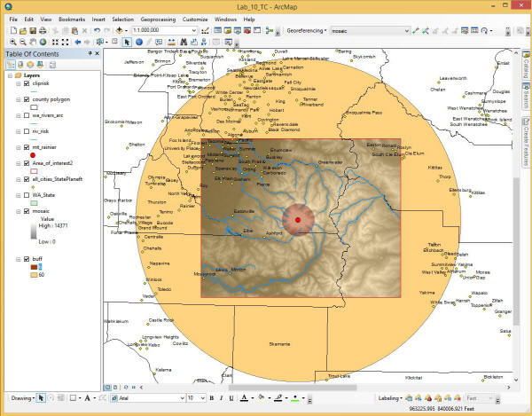Open the Find binoculars tool
The width and height of the screenshot is (532, 416).
(x=184, y=42)
